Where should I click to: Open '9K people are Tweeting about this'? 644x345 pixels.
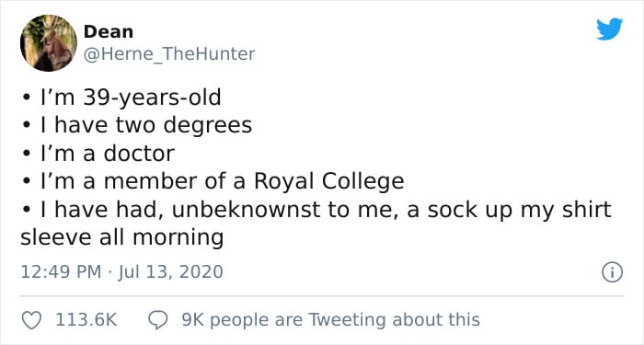pyautogui.click(x=330, y=320)
